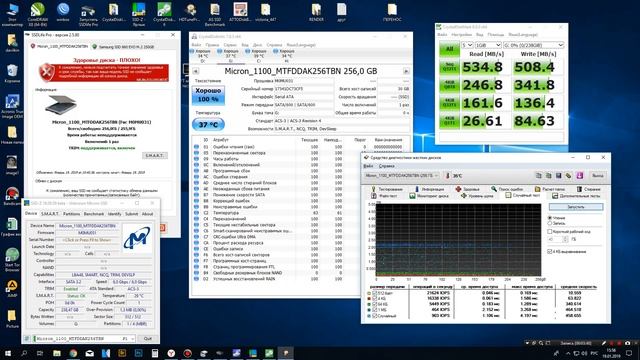Open the SSD-Z shortcut on the desktop
The height and width of the screenshot is (360, 640).
(139, 13)
